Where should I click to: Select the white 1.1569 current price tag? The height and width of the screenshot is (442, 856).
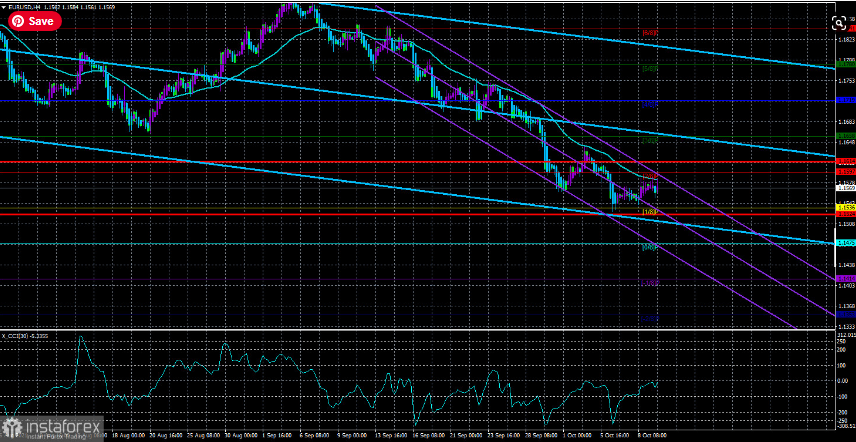coord(846,187)
